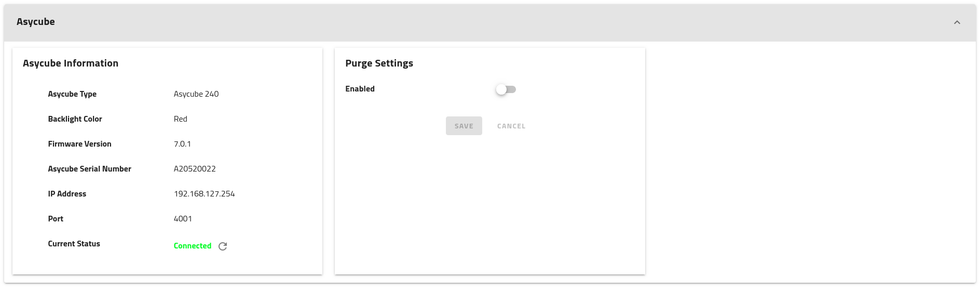Click the Purge Settings heading
Viewport: 980px width, 289px height.
pos(379,63)
